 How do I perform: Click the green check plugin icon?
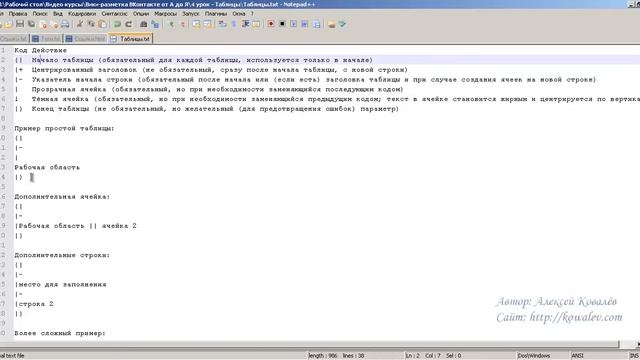[342, 24]
